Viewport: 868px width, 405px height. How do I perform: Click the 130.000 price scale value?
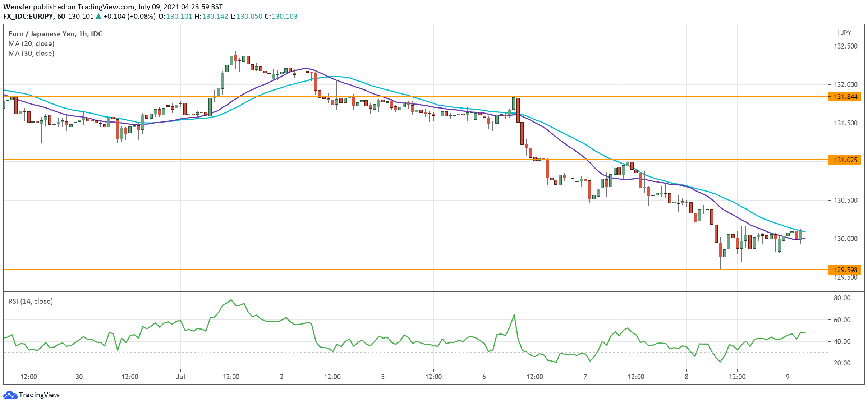pyautogui.click(x=845, y=239)
